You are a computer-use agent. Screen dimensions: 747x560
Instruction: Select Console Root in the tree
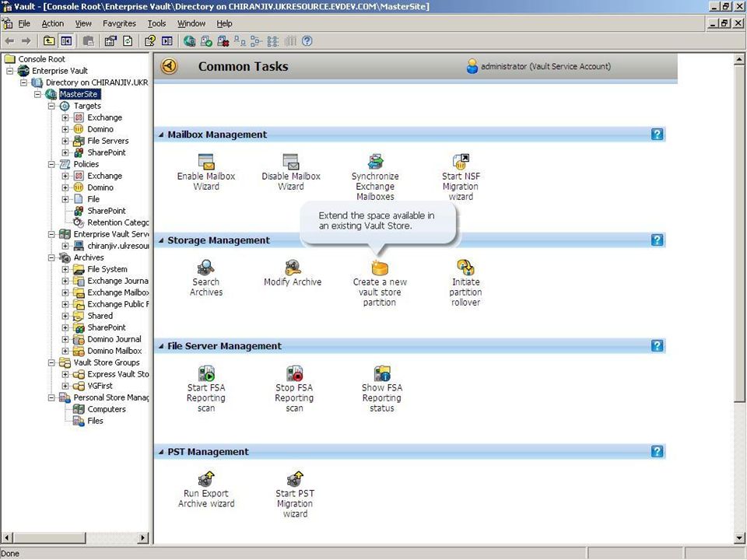click(41, 59)
